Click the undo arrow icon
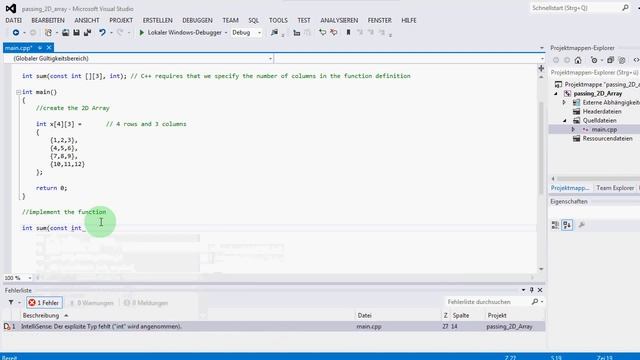 (x=102, y=33)
